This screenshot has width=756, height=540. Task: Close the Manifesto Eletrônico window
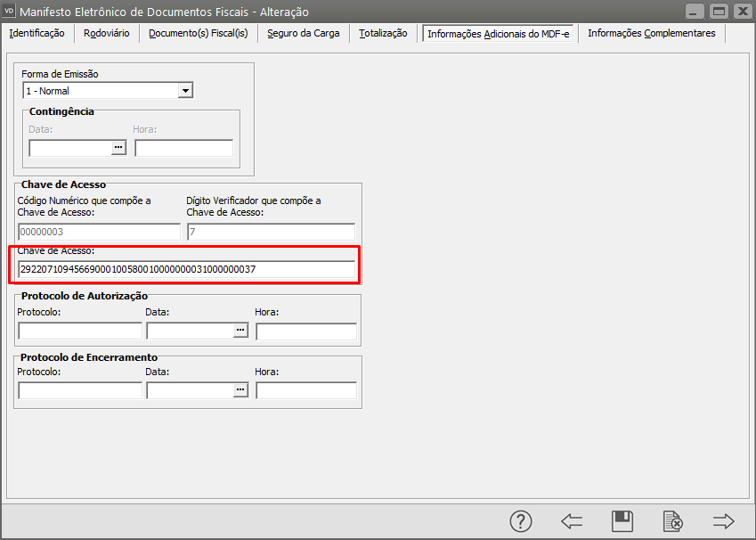[743, 11]
